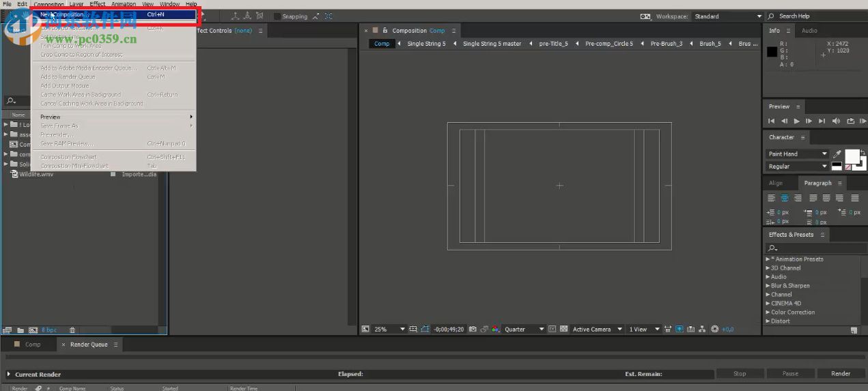Jump to last frame in Preview panel
The width and height of the screenshot is (868, 391).
click(822, 121)
